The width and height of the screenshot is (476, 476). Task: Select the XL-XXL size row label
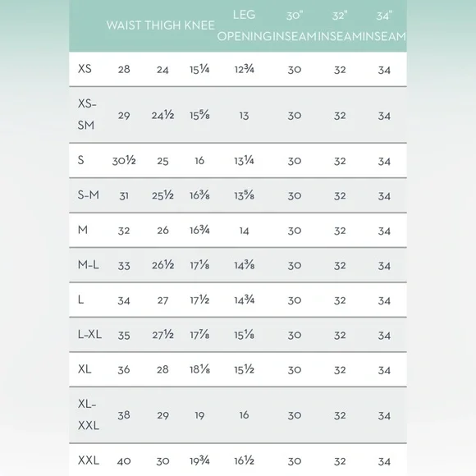89,414
